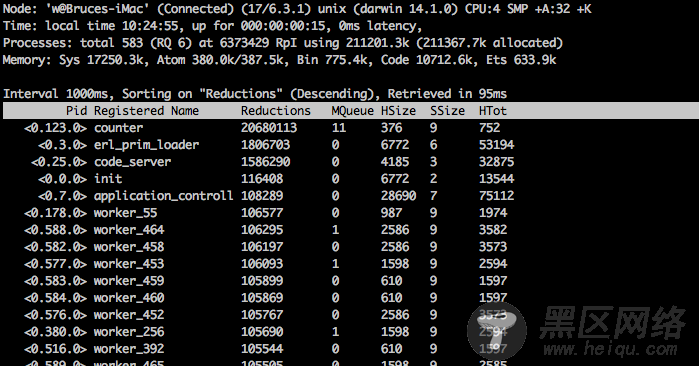Select pid <0.7.0>
Screen dimensions: 699x366
[62, 196]
